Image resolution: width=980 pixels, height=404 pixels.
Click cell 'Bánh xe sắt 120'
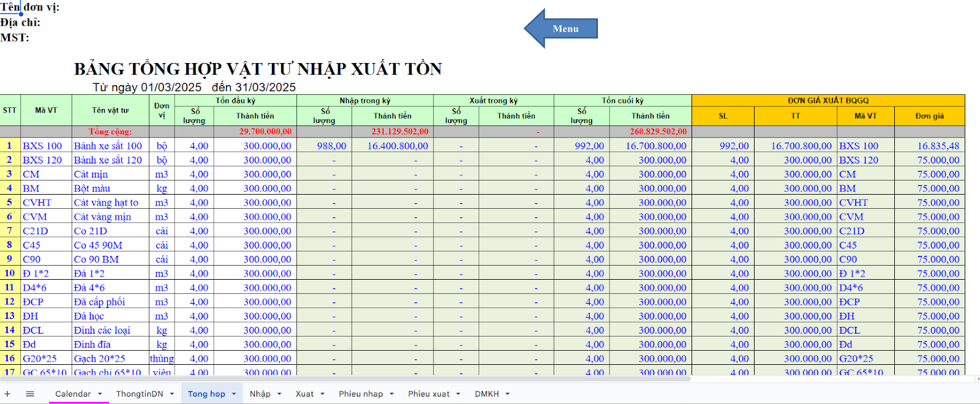click(x=110, y=160)
